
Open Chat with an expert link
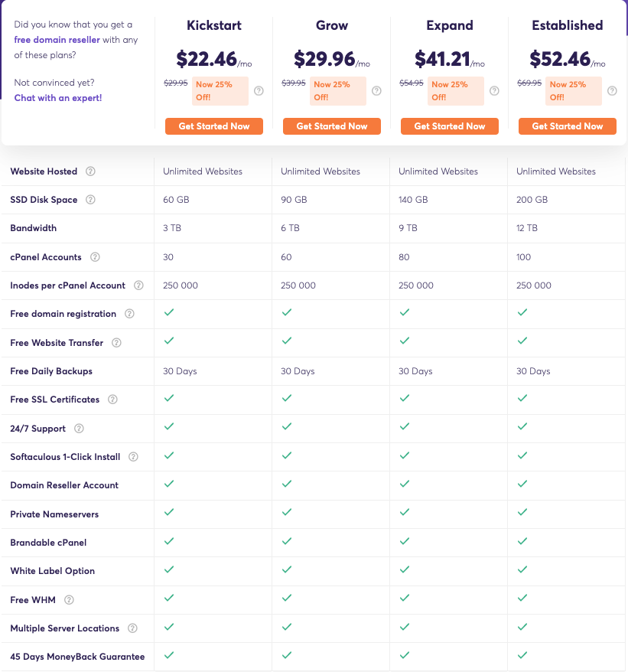pyautogui.click(x=58, y=98)
